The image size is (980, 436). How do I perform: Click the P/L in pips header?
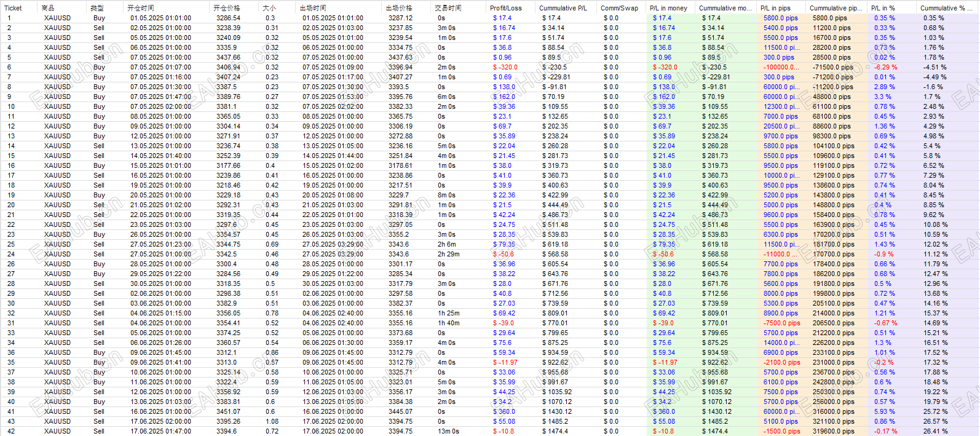[x=776, y=8]
